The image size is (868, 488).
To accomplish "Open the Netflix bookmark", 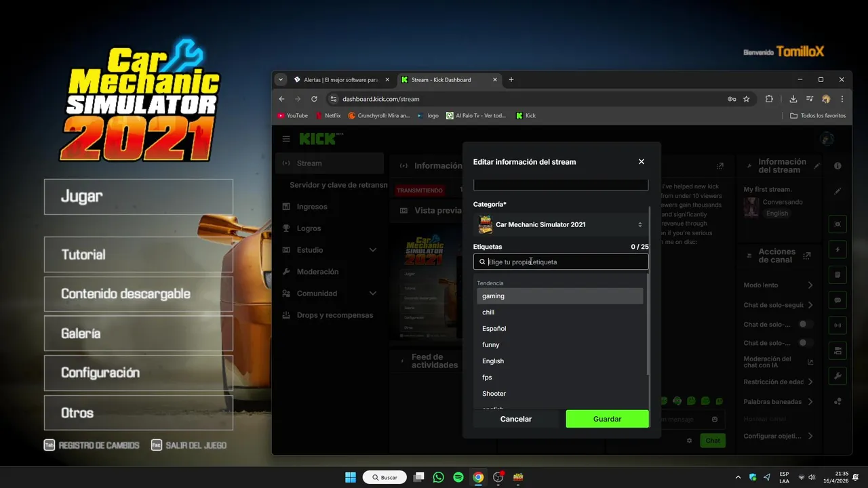I will [328, 116].
